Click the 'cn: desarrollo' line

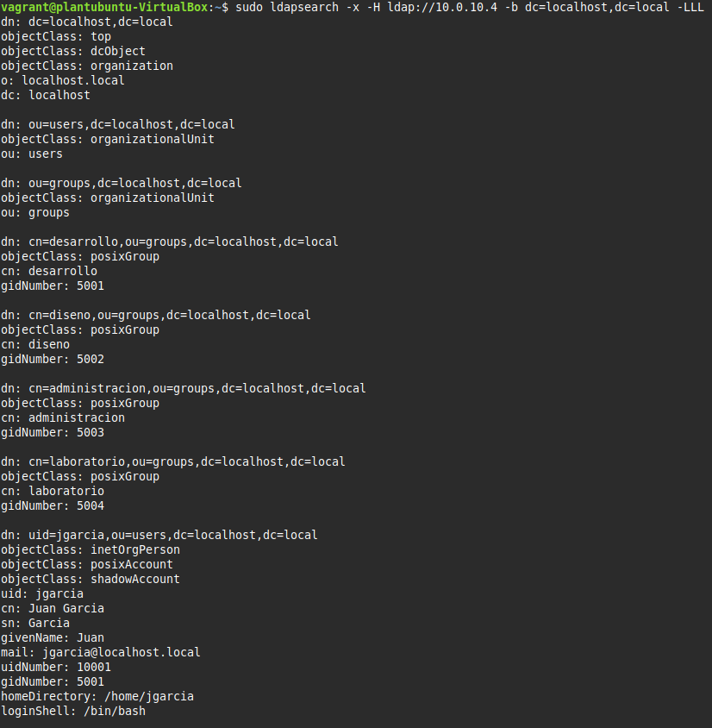click(x=49, y=271)
